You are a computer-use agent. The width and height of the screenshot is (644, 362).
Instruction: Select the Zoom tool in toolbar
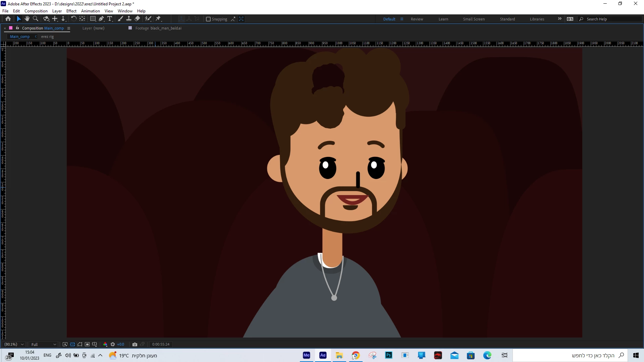point(36,19)
